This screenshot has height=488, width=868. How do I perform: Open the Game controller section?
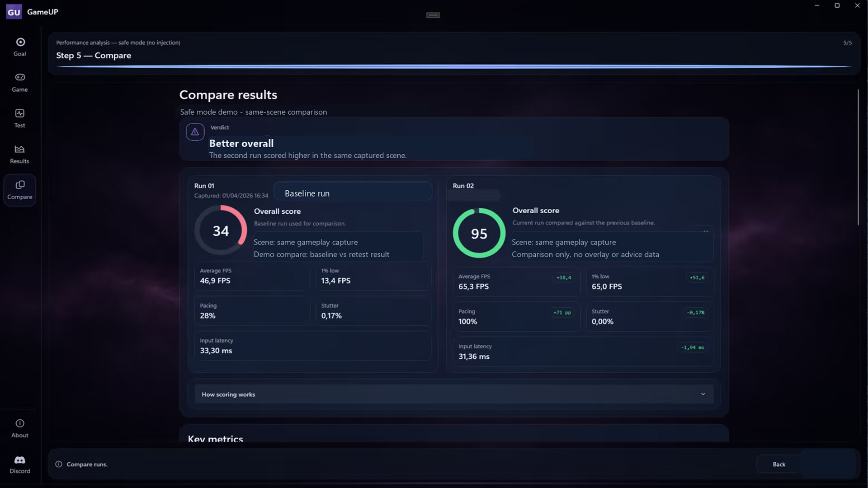(20, 77)
